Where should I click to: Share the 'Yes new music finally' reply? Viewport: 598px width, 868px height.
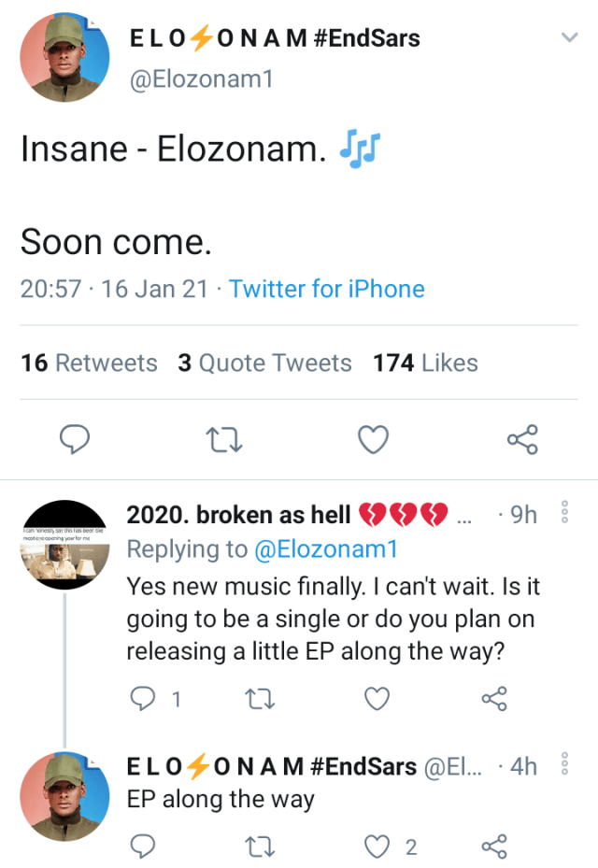pyautogui.click(x=493, y=697)
